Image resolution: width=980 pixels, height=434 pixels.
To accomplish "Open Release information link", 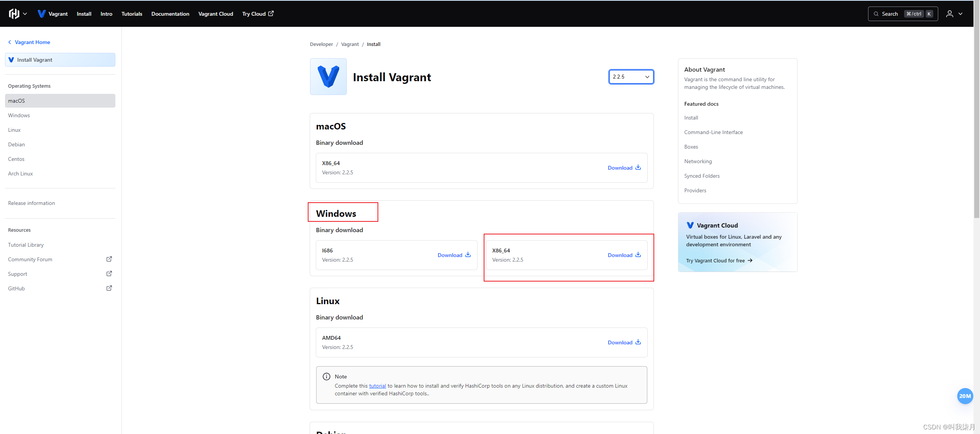I will coord(31,203).
